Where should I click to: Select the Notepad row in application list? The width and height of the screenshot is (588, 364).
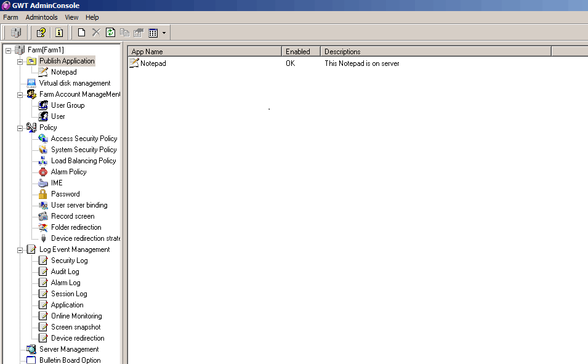(152, 63)
